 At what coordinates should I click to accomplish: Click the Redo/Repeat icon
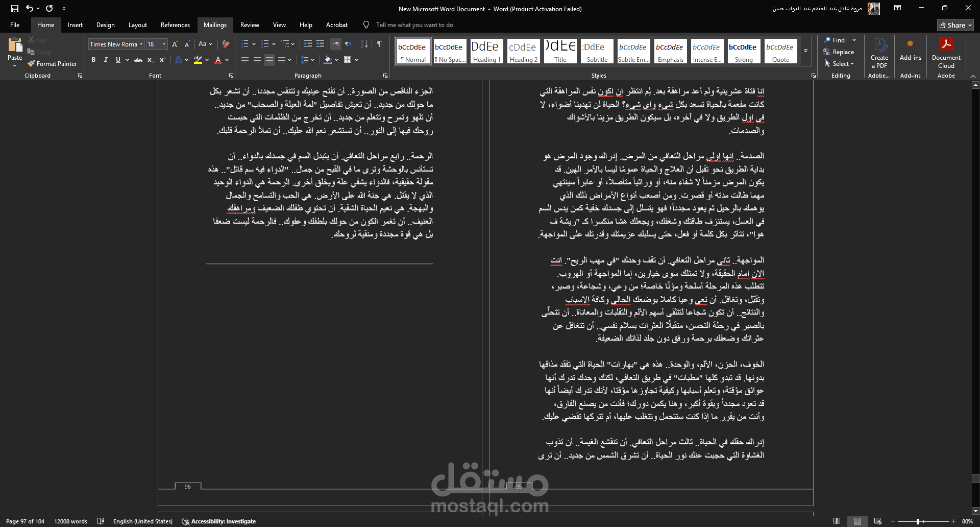tap(49, 9)
